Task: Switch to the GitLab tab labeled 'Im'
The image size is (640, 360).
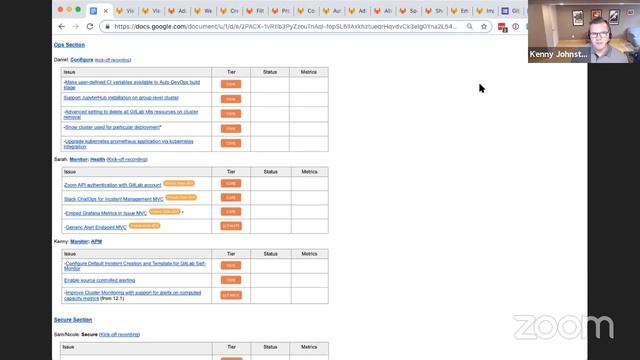Action: [x=486, y=11]
